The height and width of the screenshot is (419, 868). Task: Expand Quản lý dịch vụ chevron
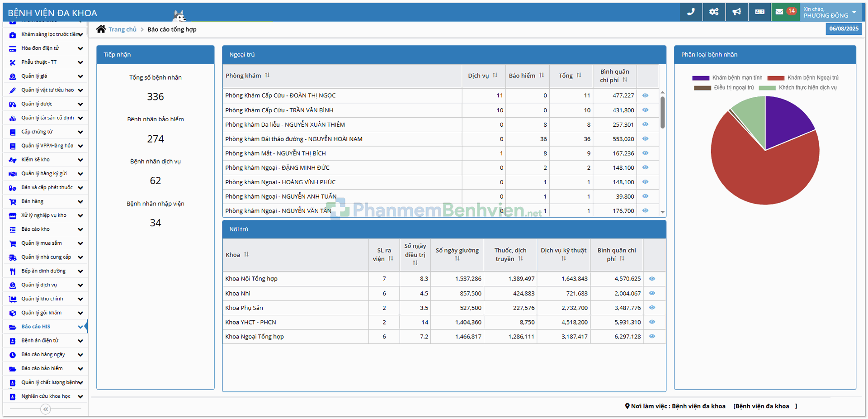coord(80,285)
